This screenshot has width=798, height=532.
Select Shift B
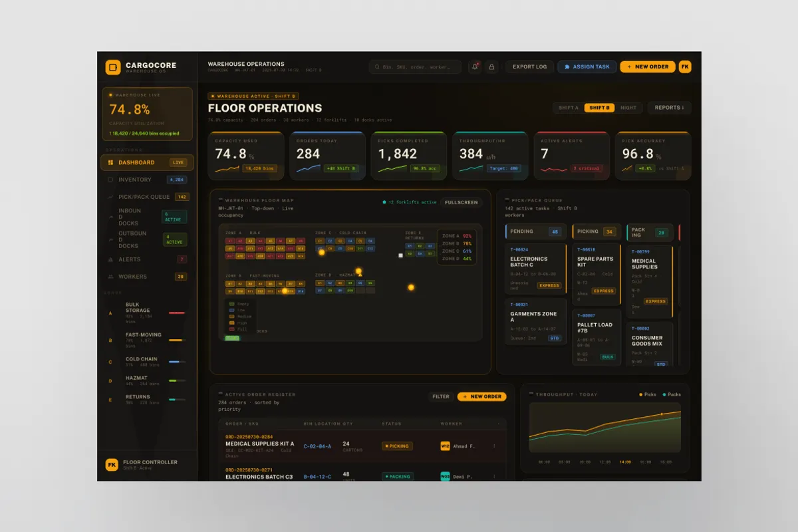click(x=600, y=108)
